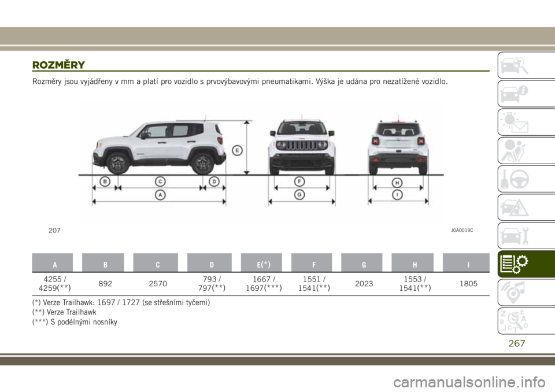Click the ROZMĚRY section heading
The image size is (555, 392).
tap(58, 65)
